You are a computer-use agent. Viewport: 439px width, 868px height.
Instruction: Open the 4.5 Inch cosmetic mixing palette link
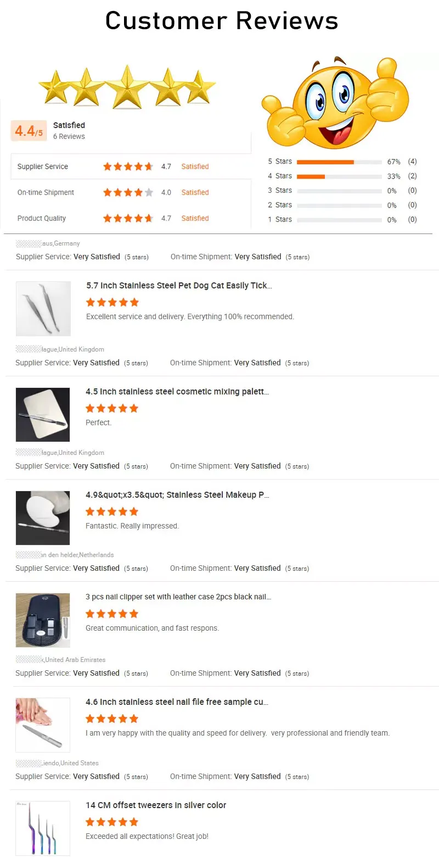click(177, 392)
